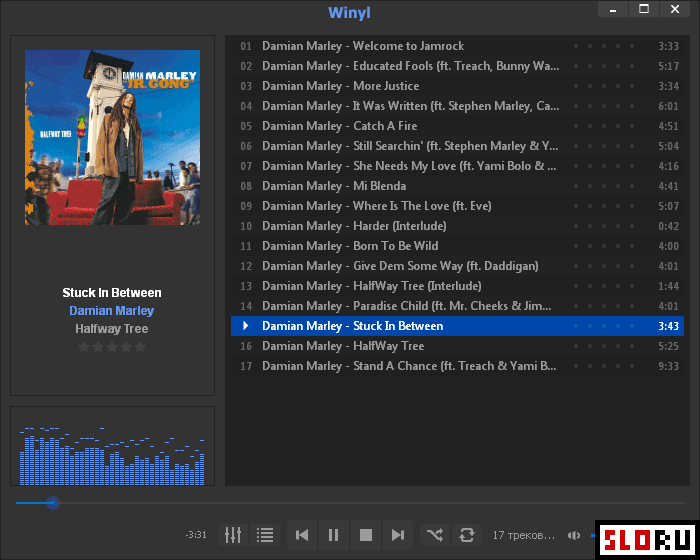Screen dimensions: 700x560
Task: Set fifth rating dot for More Justice
Action: coord(632,86)
